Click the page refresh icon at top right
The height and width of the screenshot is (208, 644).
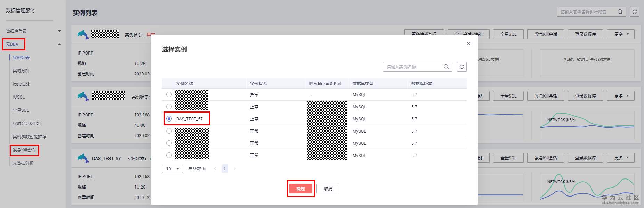635,12
